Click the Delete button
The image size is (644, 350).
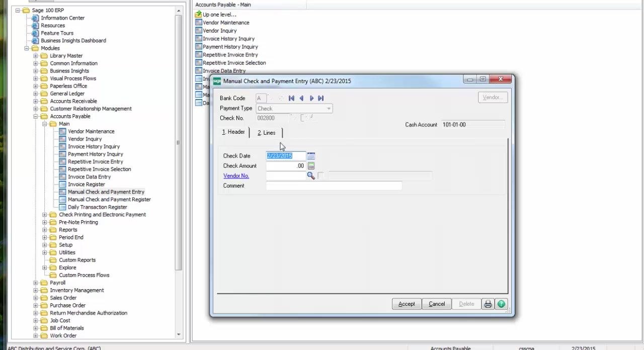pyautogui.click(x=466, y=304)
